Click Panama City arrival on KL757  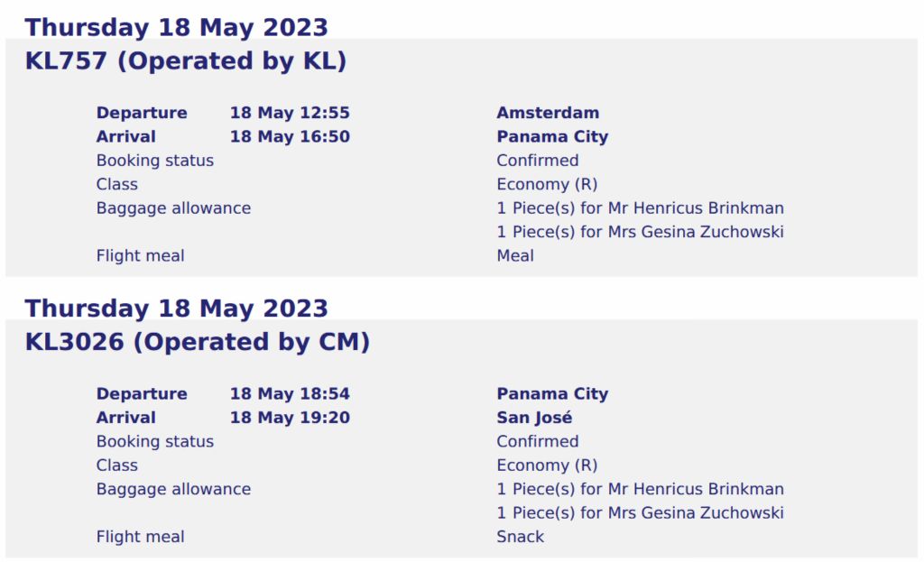pyautogui.click(x=552, y=137)
